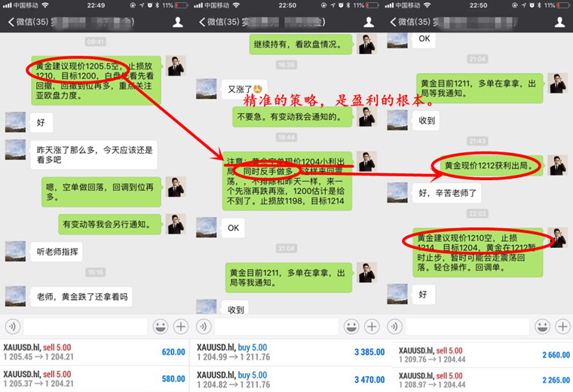Image resolution: width=573 pixels, height=392 pixels.
Task: Open contact profile icon in the rightmost chat
Action: (558, 22)
